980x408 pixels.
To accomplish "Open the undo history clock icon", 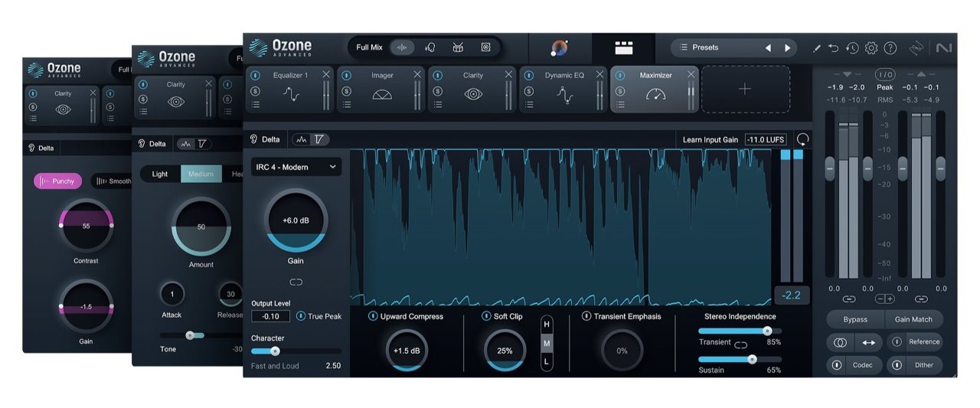I will tap(852, 48).
